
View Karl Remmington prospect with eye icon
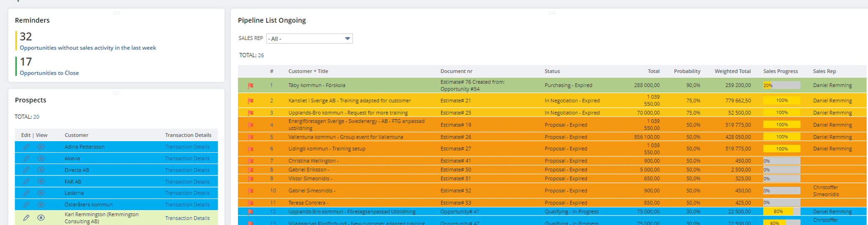[41, 218]
